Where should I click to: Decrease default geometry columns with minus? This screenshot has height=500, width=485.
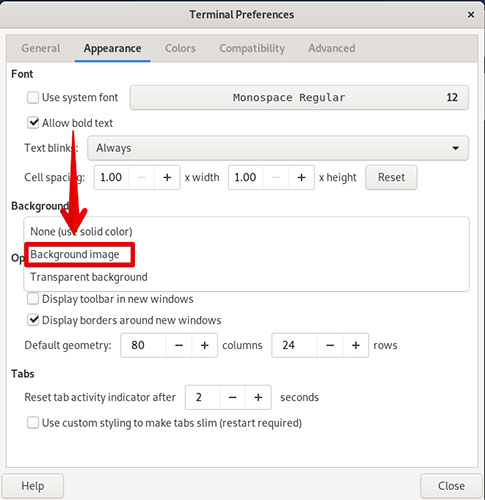pyautogui.click(x=179, y=345)
